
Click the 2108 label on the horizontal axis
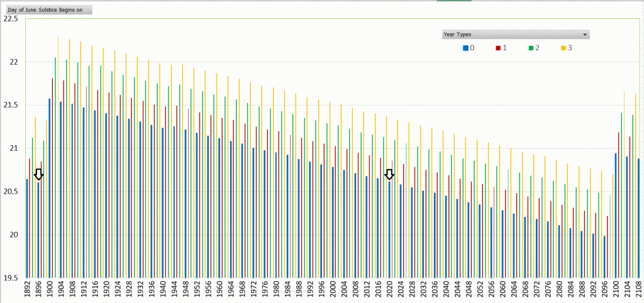[x=639, y=290]
